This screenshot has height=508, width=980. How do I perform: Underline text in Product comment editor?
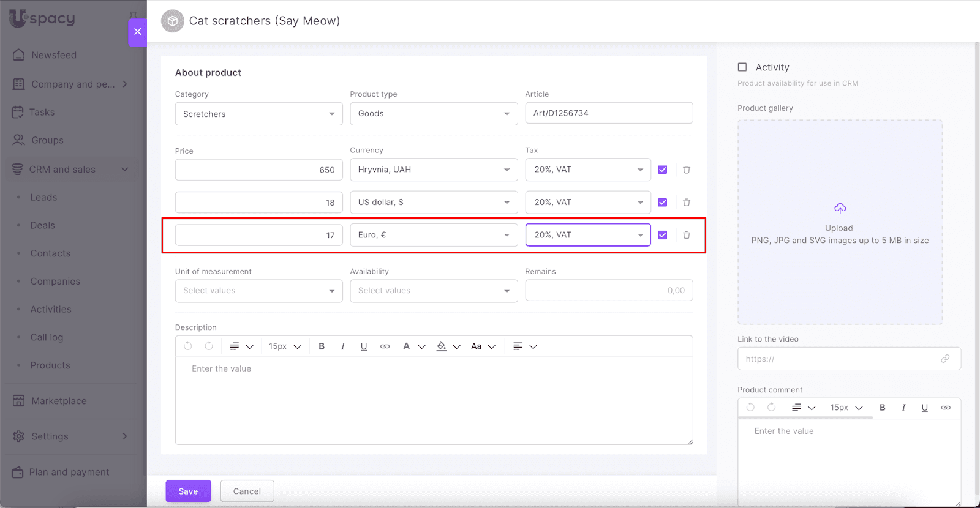[924, 408]
